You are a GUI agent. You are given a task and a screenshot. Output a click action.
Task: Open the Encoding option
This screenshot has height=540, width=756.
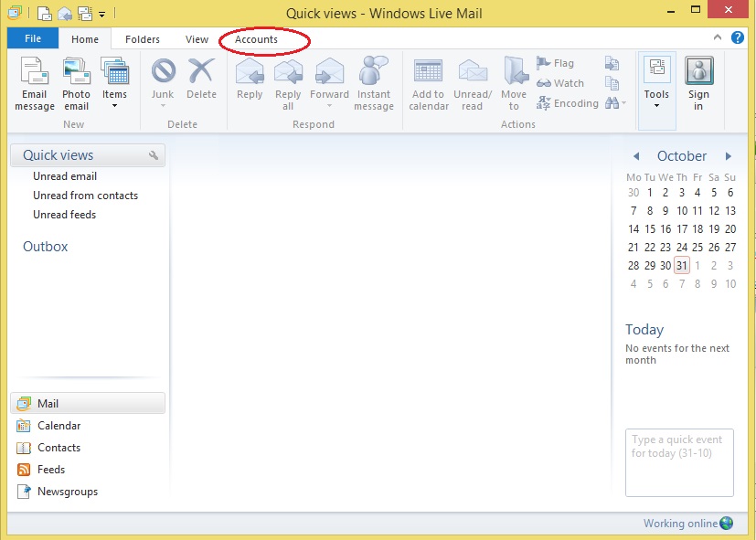[567, 103]
